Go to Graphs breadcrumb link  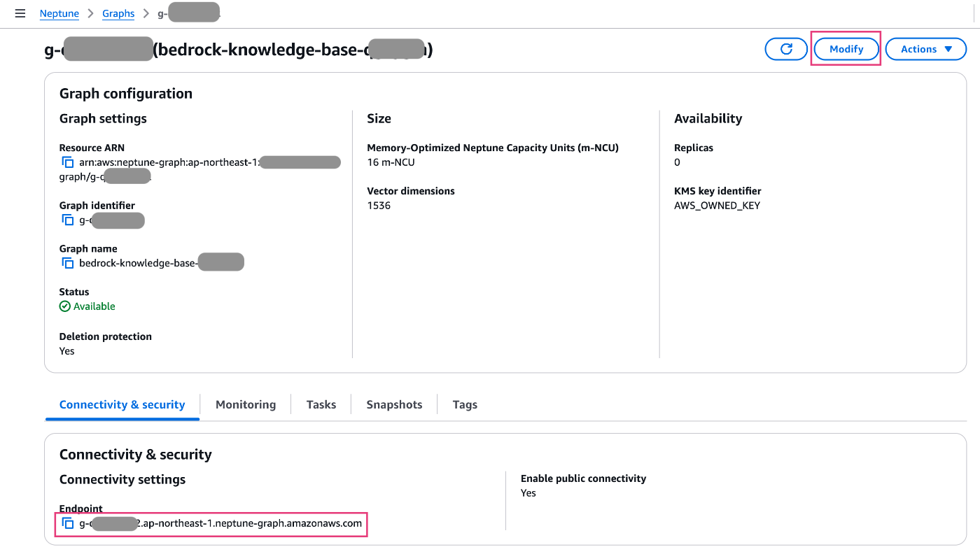118,13
